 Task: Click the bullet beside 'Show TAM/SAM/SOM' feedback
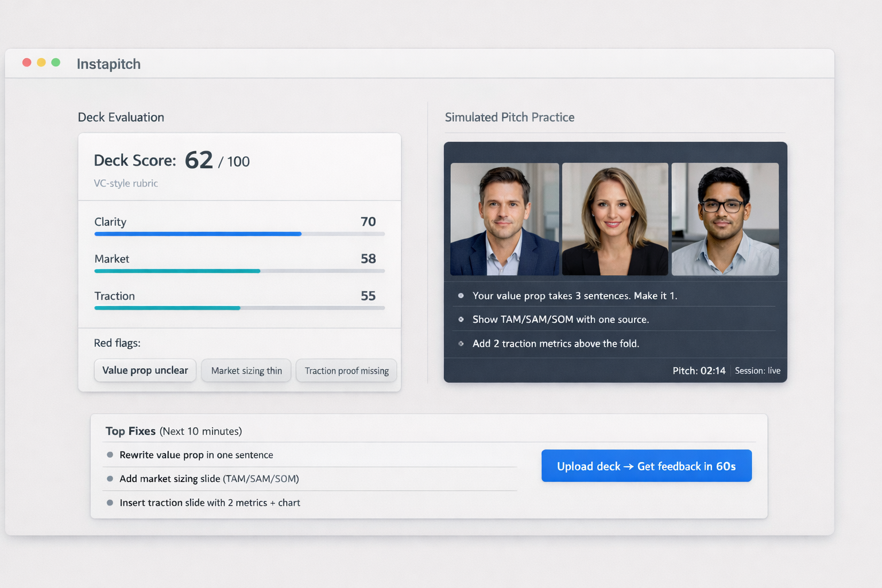click(x=461, y=320)
